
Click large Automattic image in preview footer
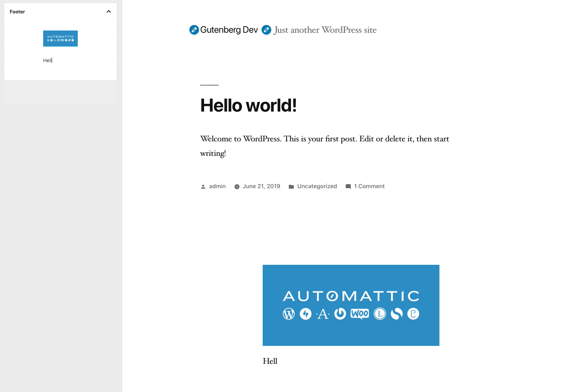(351, 305)
